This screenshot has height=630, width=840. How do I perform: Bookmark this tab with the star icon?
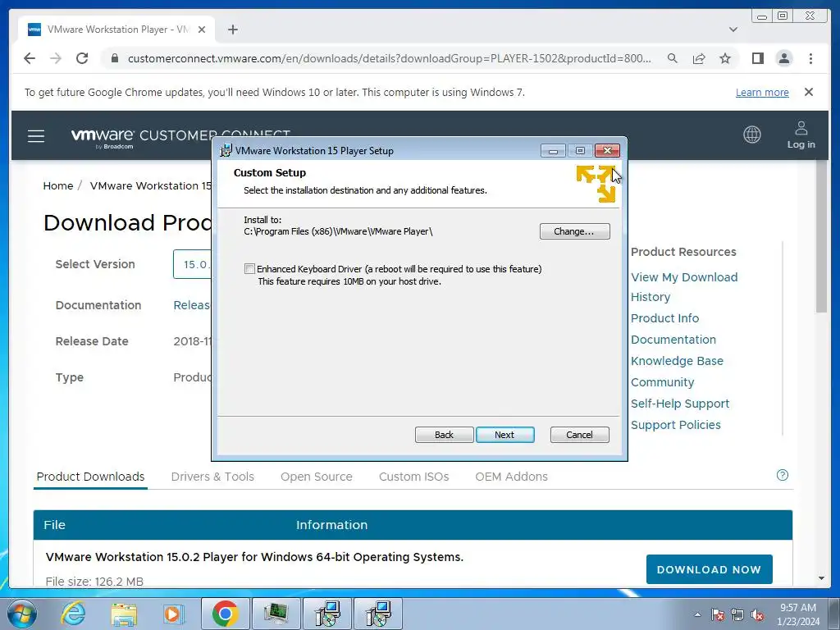pos(725,58)
